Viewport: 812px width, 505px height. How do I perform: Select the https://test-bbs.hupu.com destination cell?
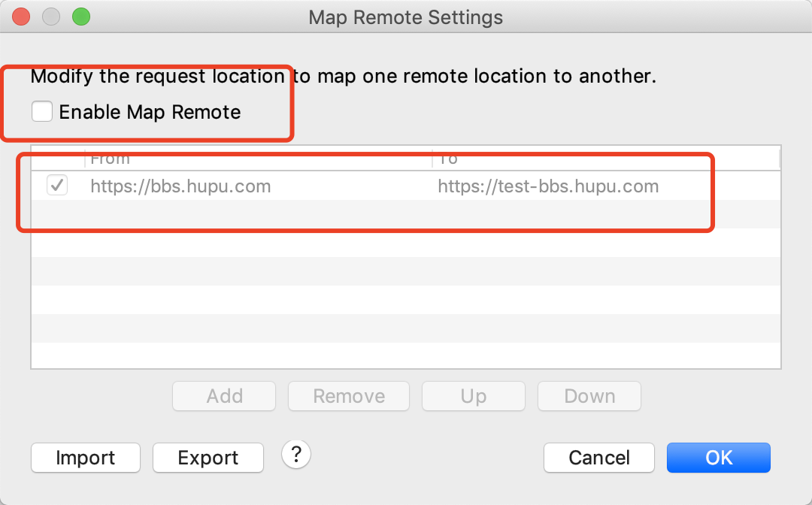pos(548,186)
